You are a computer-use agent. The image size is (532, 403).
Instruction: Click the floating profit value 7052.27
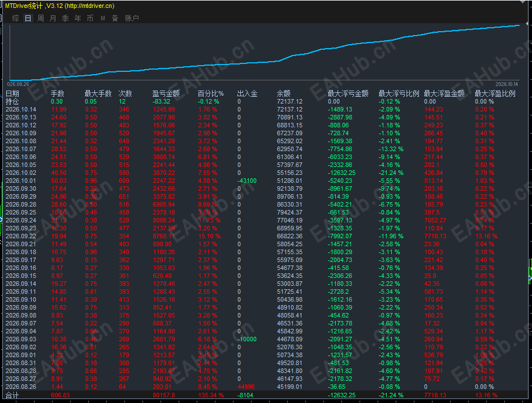tap(435, 220)
